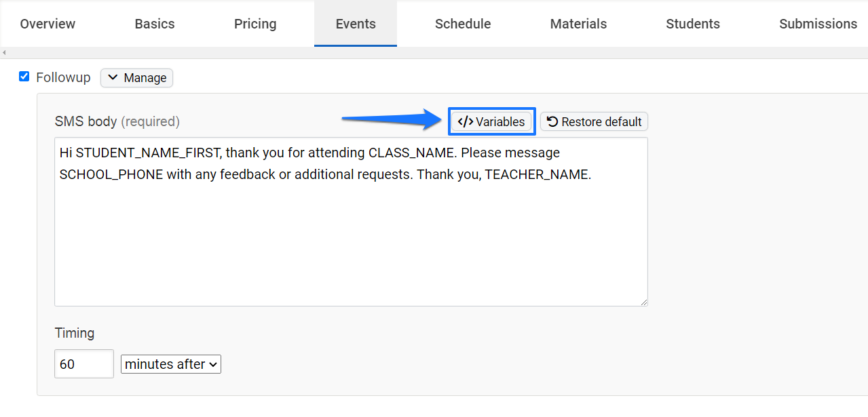
Task: Click the small left scroll arrow under the tabs
Action: click(x=4, y=53)
